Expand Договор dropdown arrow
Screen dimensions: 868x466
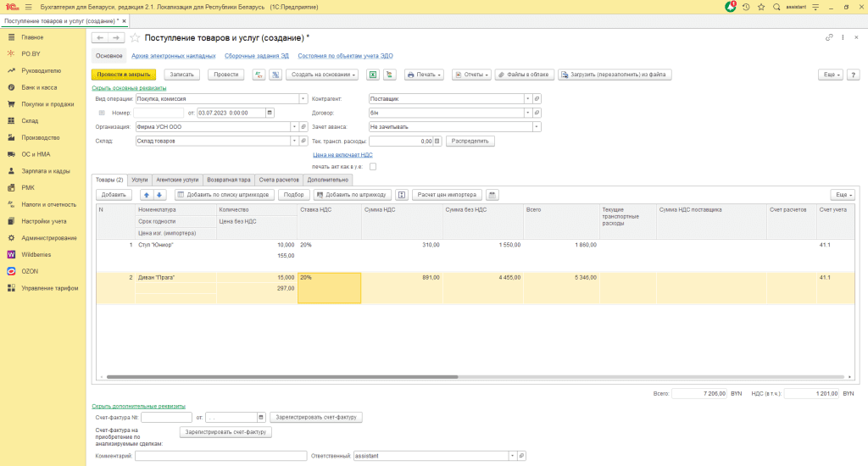click(528, 113)
